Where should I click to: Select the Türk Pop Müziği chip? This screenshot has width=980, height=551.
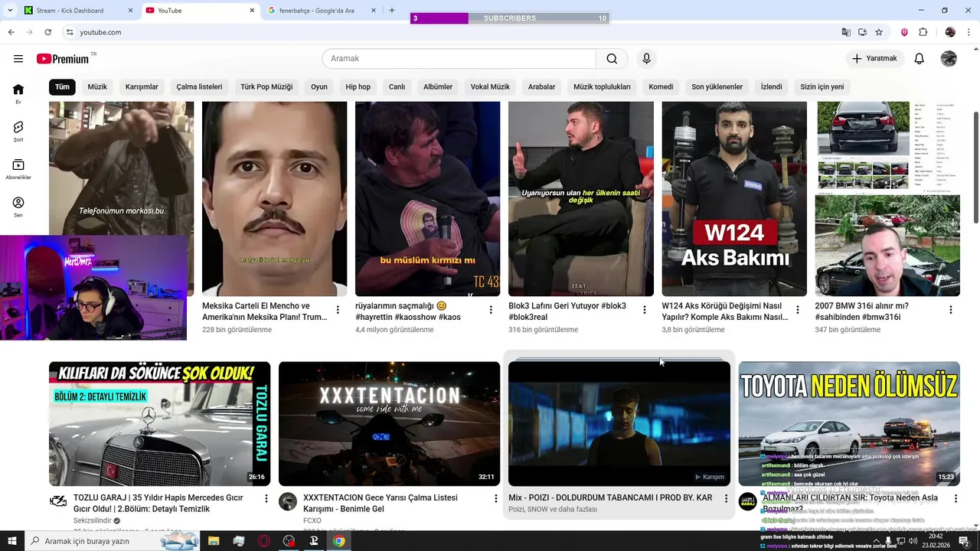click(x=266, y=87)
